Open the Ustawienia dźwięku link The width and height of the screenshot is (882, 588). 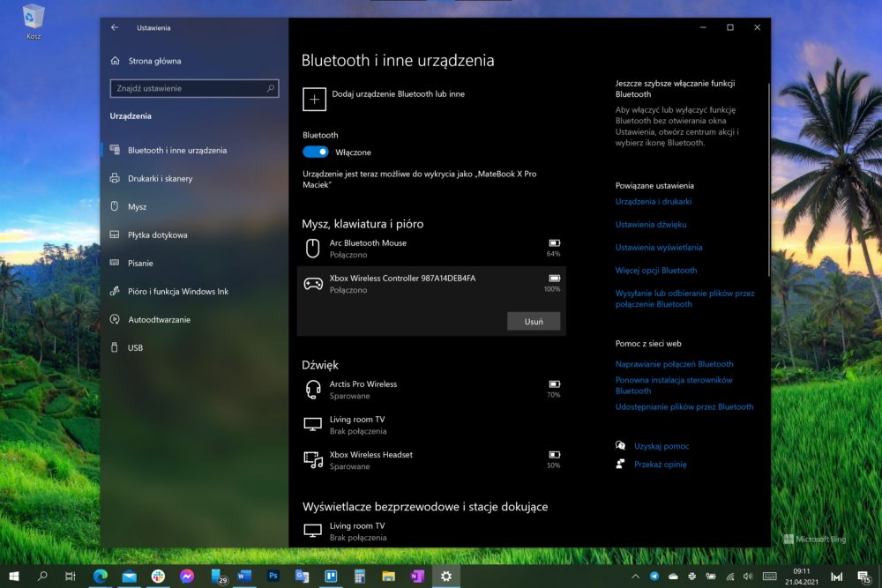point(651,224)
